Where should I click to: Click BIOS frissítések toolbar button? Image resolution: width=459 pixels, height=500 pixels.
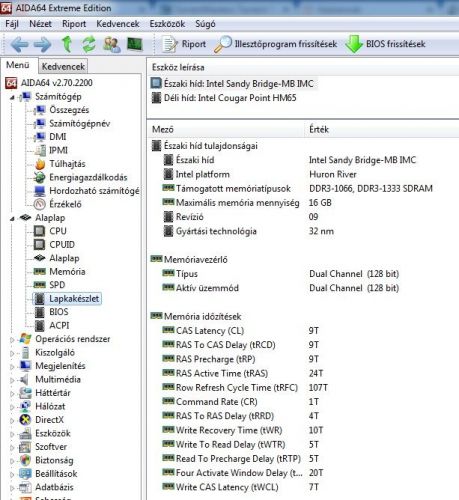(x=385, y=44)
